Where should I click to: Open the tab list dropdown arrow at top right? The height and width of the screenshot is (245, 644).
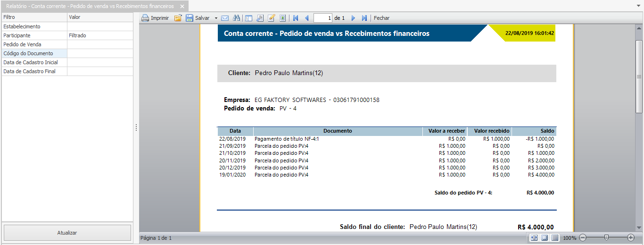point(638,6)
